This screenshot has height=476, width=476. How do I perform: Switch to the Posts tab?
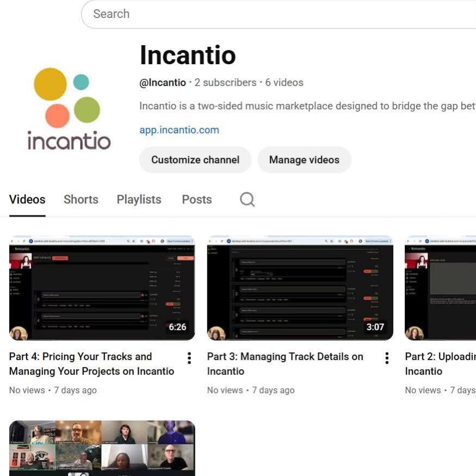click(196, 199)
